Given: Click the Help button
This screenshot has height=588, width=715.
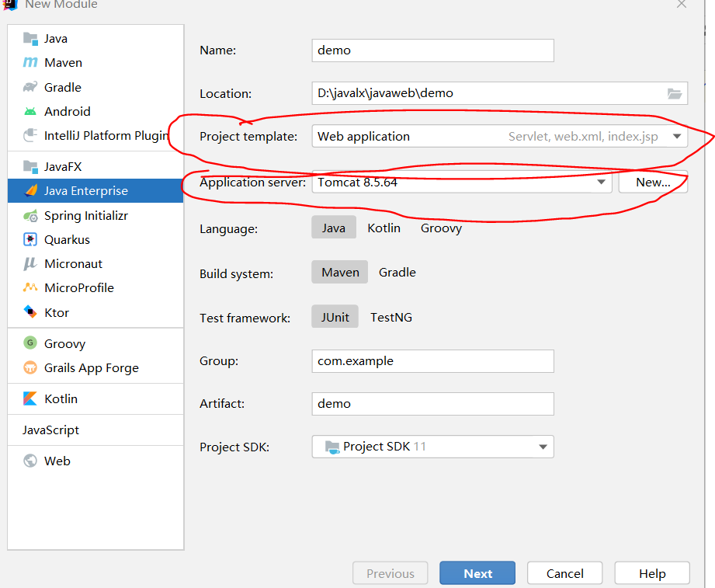Looking at the screenshot, I should 652,573.
